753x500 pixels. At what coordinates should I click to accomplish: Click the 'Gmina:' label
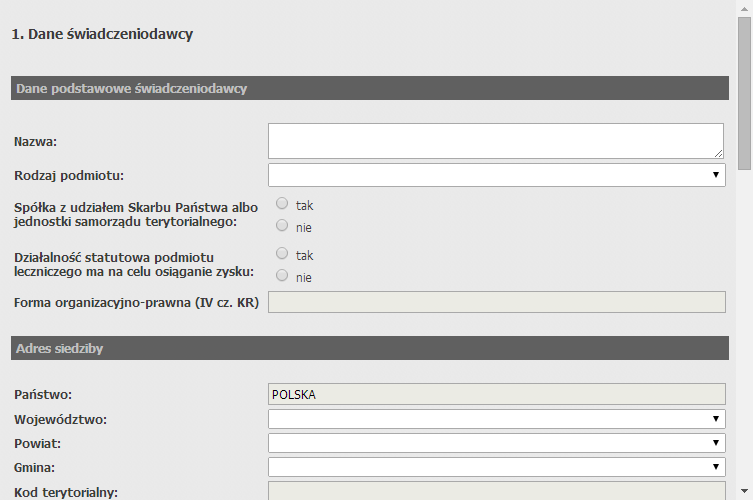[34, 467]
